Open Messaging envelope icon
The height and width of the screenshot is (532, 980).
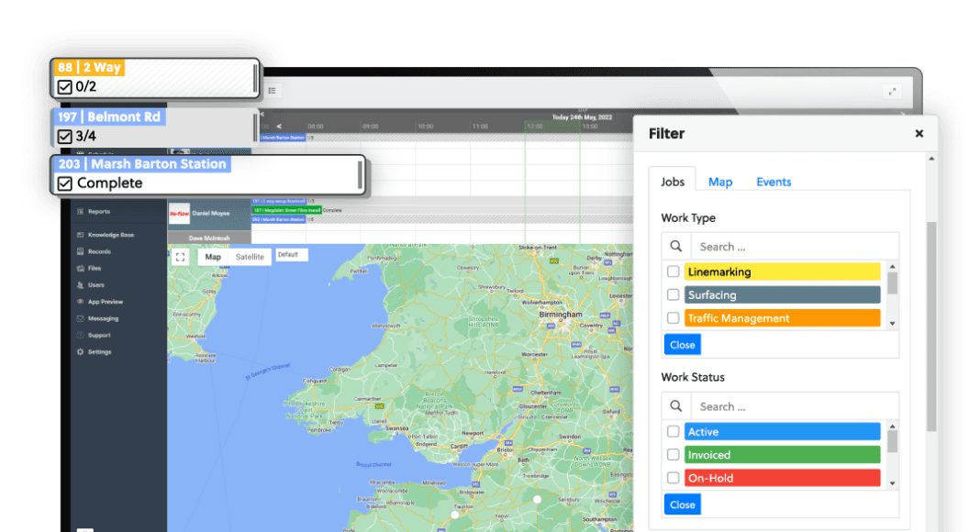81,318
